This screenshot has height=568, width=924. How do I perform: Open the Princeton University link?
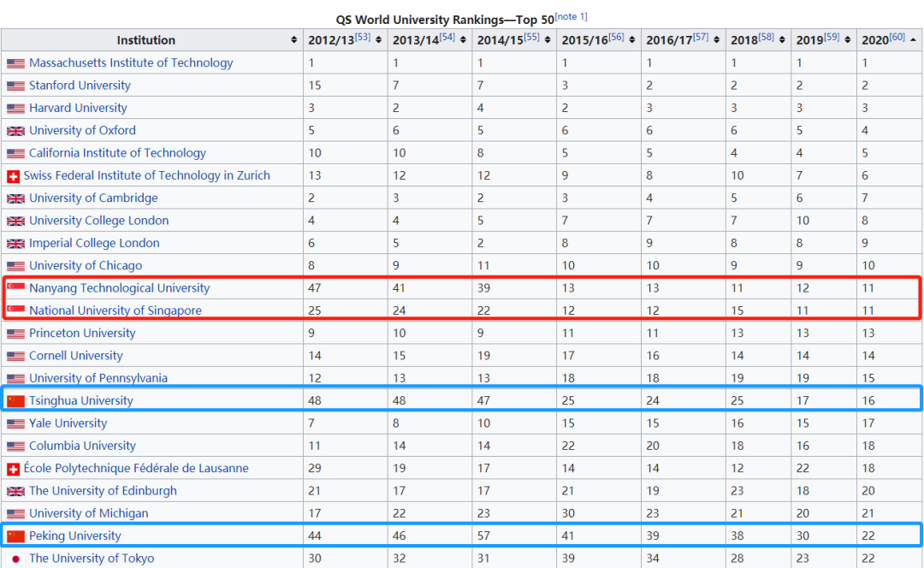[82, 333]
